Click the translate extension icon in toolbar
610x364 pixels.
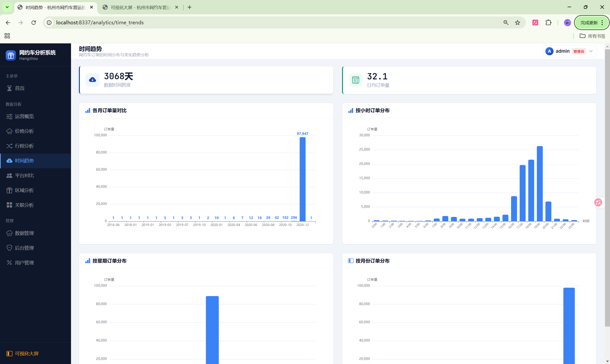(x=535, y=23)
